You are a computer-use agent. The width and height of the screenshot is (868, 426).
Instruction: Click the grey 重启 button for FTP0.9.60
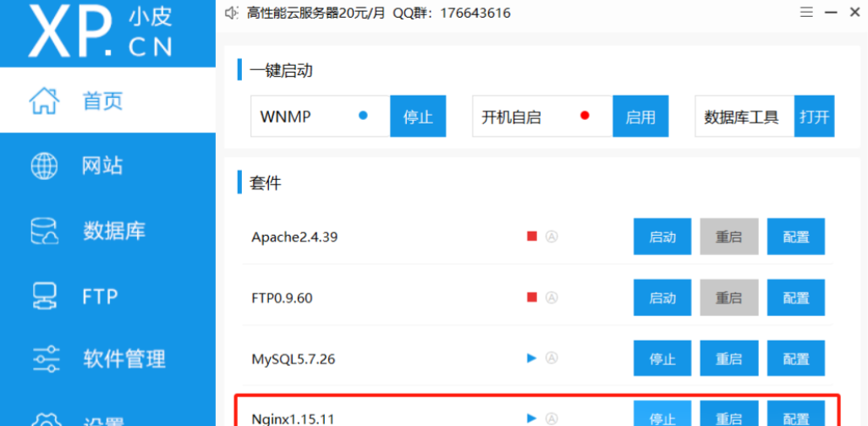[728, 298]
